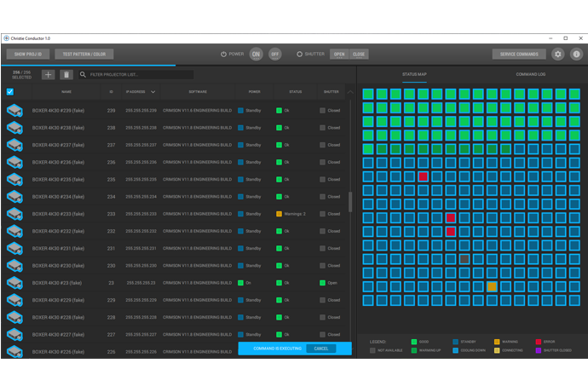Open settings with the gear icon

(x=558, y=54)
